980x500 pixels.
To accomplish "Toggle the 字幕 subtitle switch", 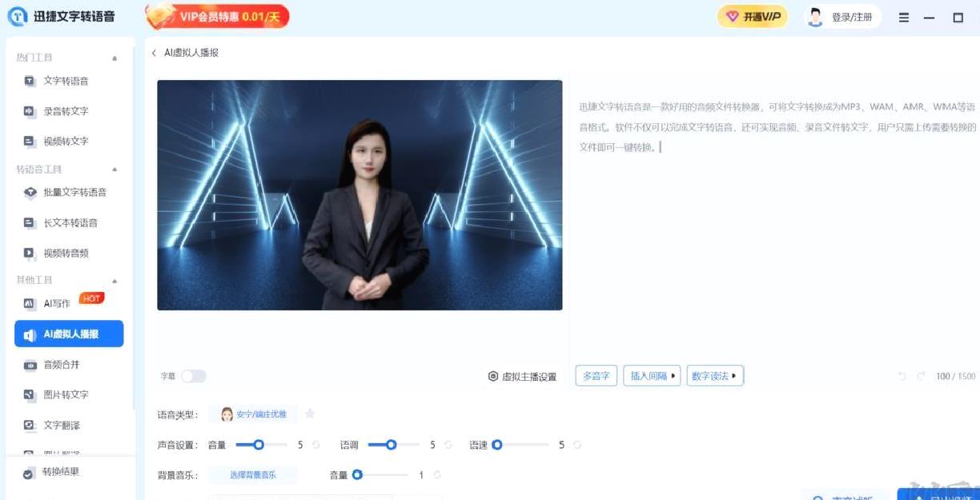I will coord(193,376).
